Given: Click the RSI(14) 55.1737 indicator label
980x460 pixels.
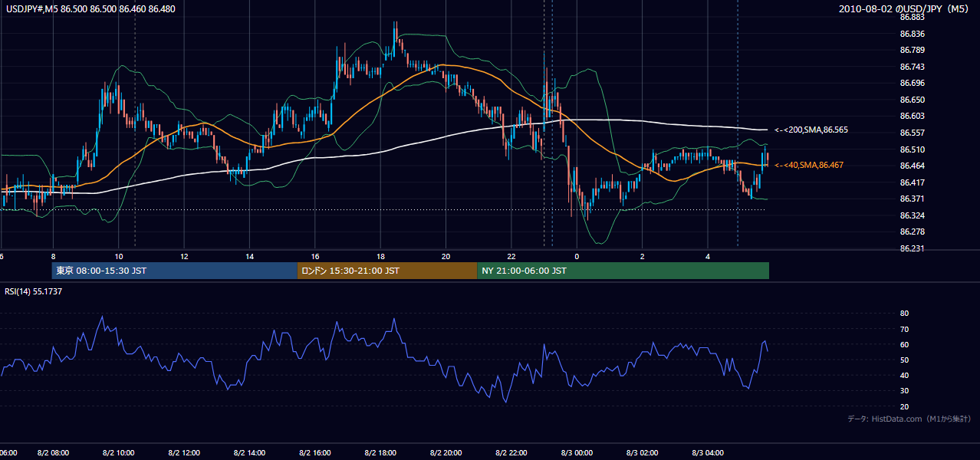Looking at the screenshot, I should [x=34, y=292].
